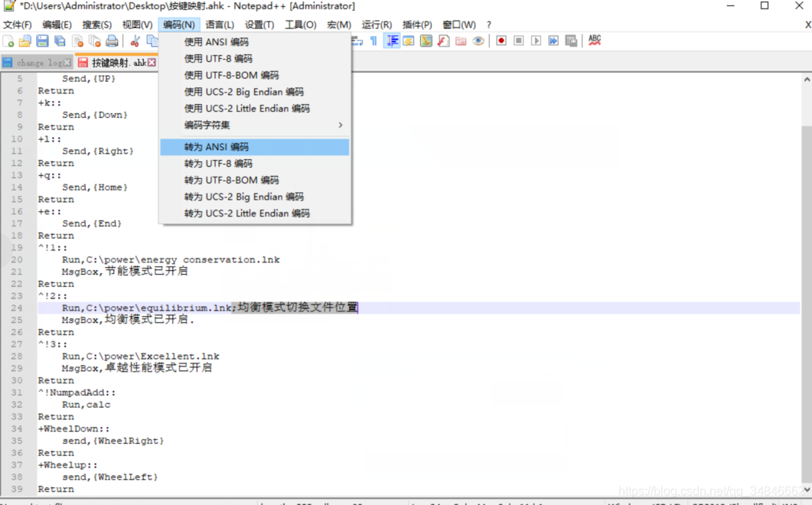Choose 转为 ANSI 编码 menu entry
812x505 pixels.
[x=255, y=147]
